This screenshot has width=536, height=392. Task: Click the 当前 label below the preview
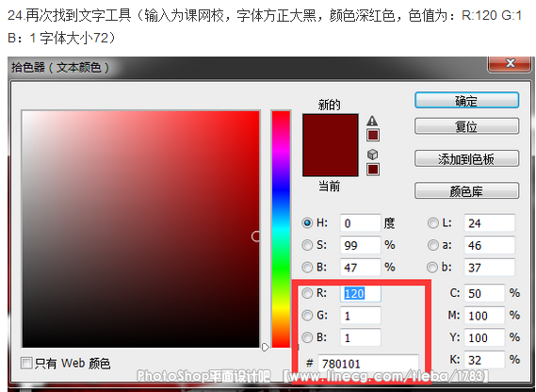click(329, 186)
